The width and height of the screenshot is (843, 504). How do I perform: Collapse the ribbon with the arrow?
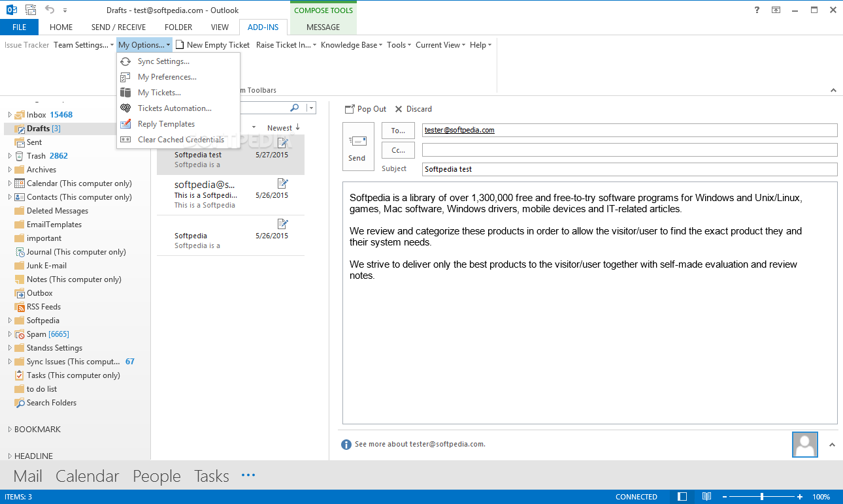pos(833,91)
